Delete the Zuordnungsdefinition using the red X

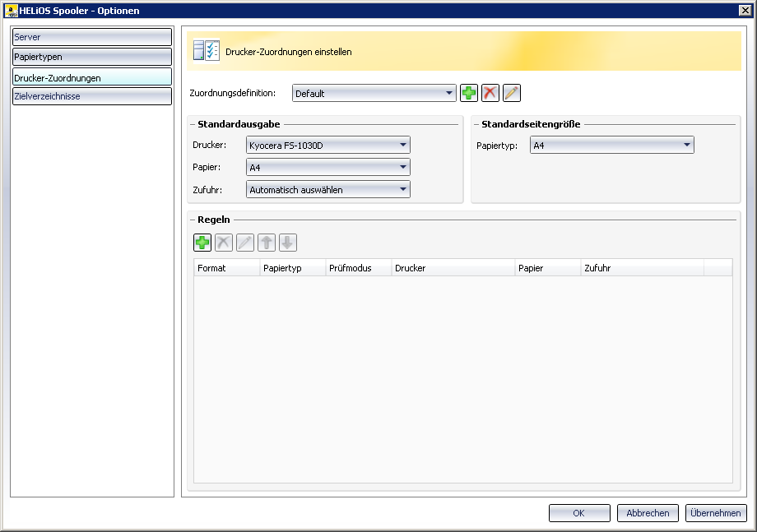[x=490, y=93]
